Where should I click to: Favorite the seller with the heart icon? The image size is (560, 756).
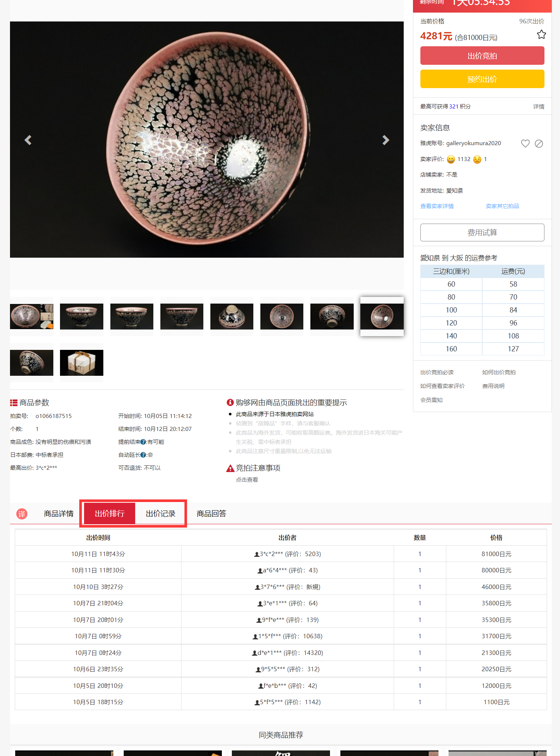[x=525, y=143]
